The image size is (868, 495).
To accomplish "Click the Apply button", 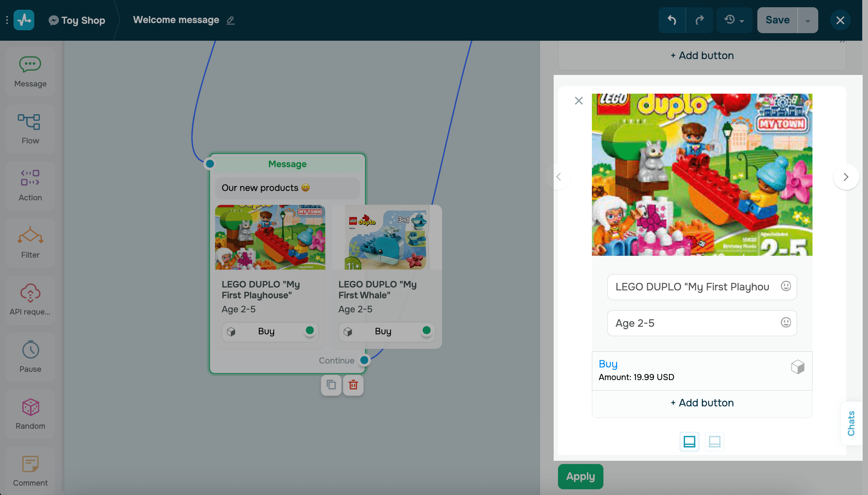I will coord(580,476).
